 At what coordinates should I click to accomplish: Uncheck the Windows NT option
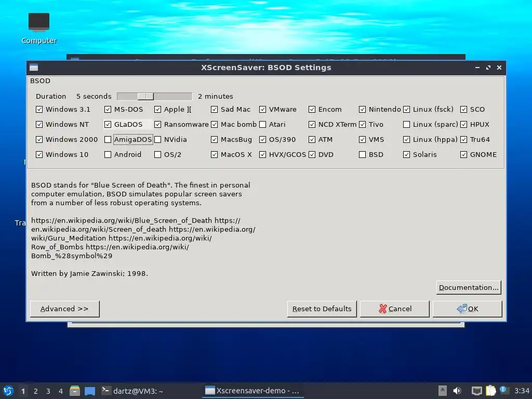click(39, 125)
